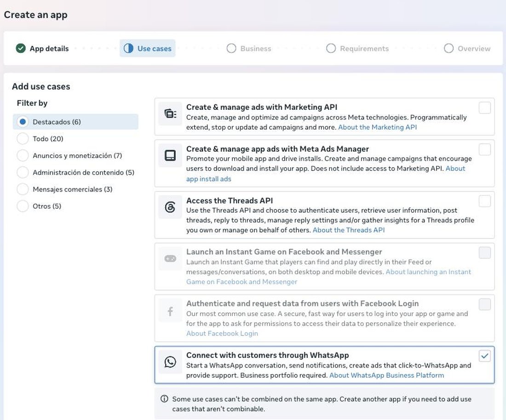
Task: Click the info icon beside combinable note
Action: point(164,399)
